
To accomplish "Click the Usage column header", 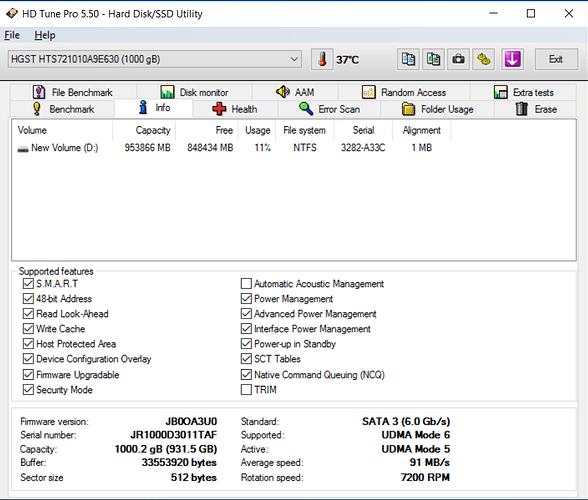I will pyautogui.click(x=257, y=130).
